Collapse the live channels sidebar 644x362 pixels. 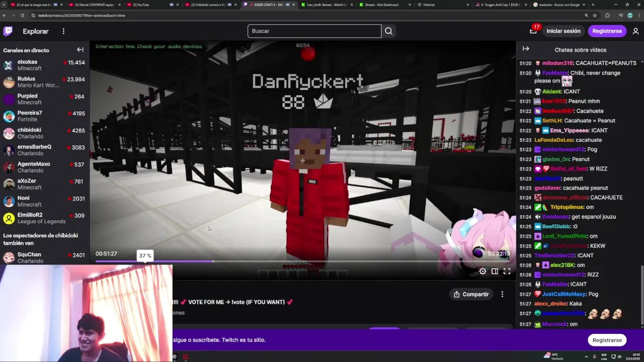pos(80,50)
